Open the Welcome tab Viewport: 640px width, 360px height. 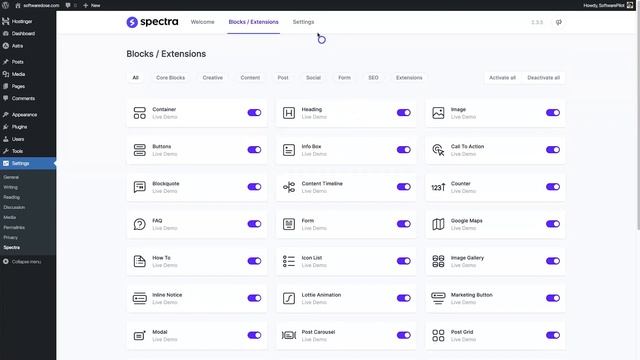pyautogui.click(x=202, y=22)
